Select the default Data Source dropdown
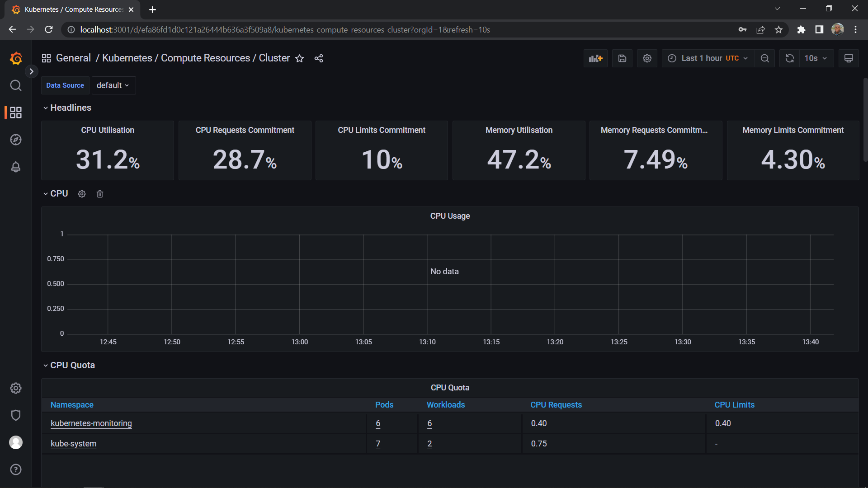The image size is (868, 488). tap(113, 85)
